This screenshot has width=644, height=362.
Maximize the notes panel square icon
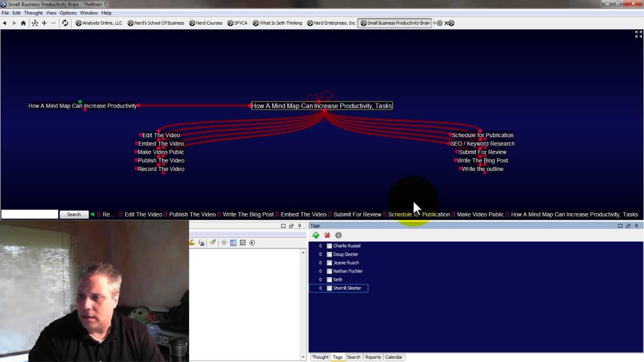point(283,226)
